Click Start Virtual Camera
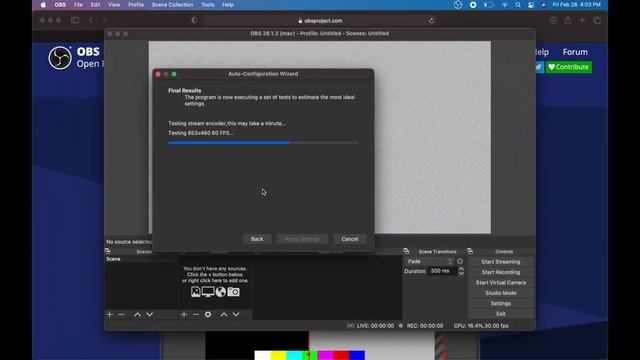640x360 pixels. pos(501,282)
